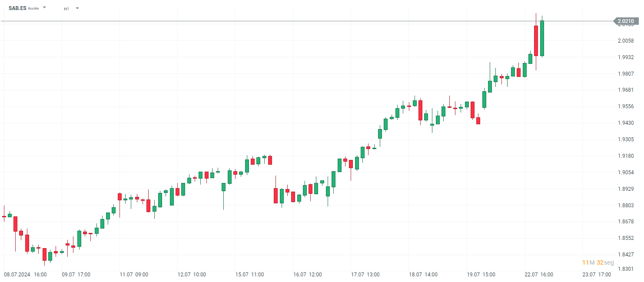Click the 1.9180 price axis label
Image resolution: width=644 pixels, height=282 pixels.
[x=625, y=156]
